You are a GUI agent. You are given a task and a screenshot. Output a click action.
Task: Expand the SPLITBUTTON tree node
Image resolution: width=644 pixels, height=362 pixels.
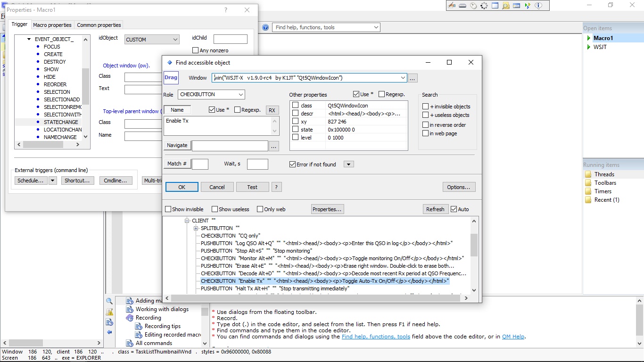coord(196,228)
